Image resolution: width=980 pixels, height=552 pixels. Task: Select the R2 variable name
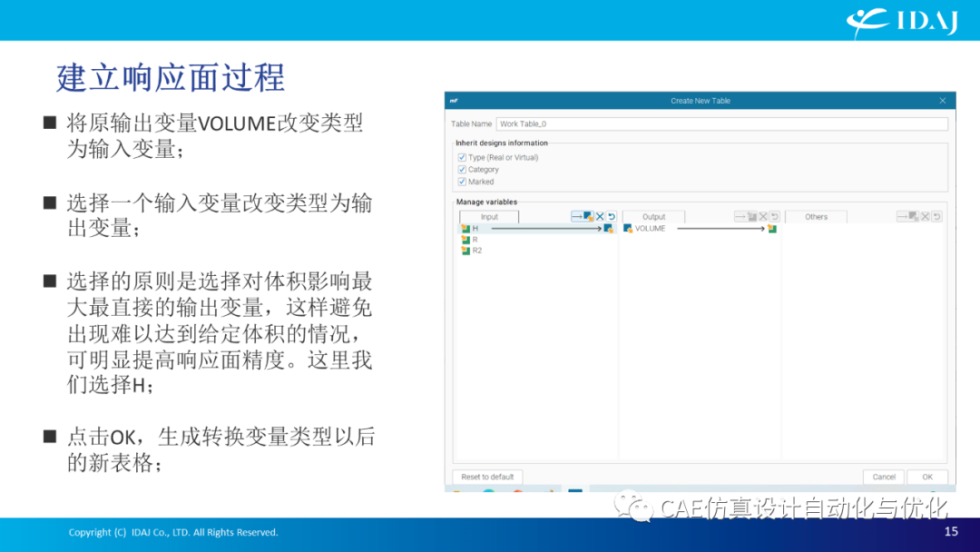click(x=477, y=251)
